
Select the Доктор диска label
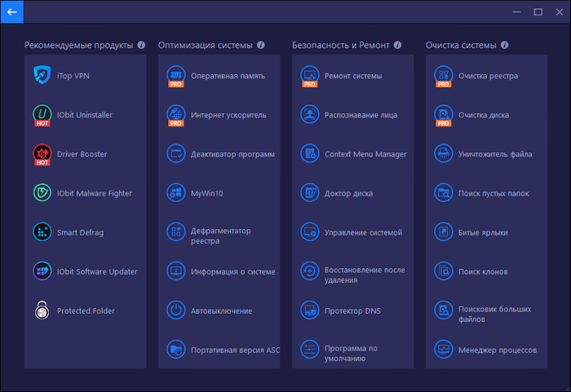click(x=348, y=193)
